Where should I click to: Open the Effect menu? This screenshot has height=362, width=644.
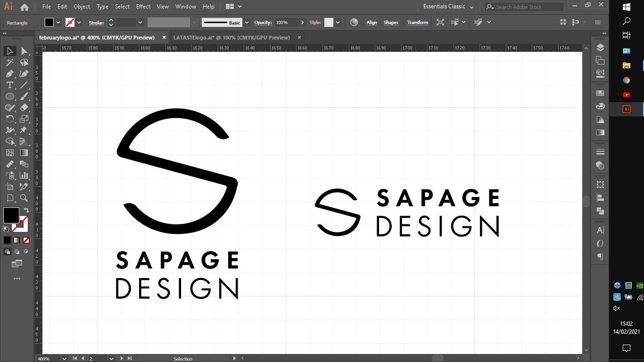click(143, 7)
